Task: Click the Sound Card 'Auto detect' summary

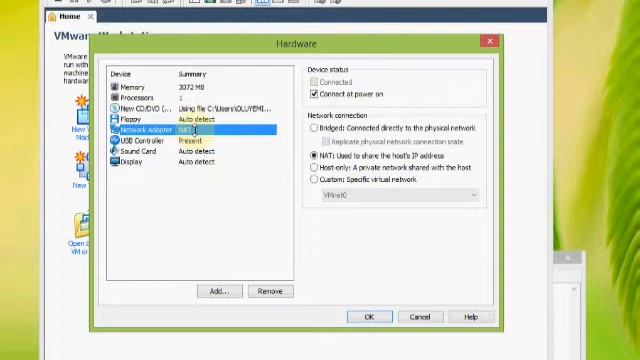Action: click(197, 151)
